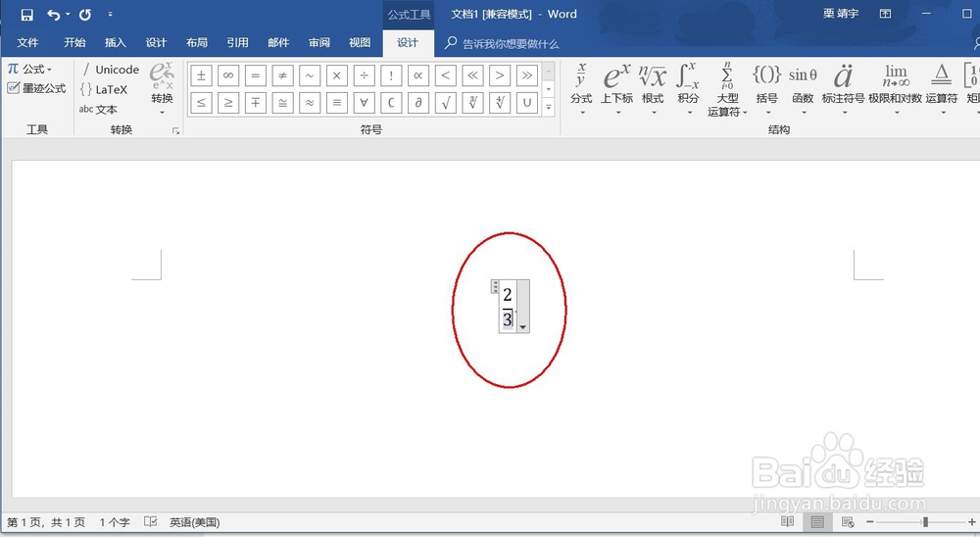
Task: Expand the symbols gallery with More arrow
Action: [548, 108]
